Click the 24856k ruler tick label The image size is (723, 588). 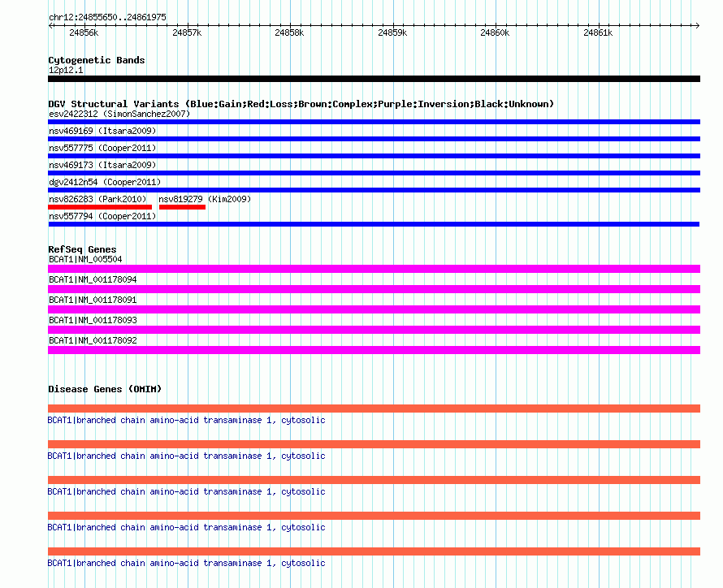click(x=84, y=32)
